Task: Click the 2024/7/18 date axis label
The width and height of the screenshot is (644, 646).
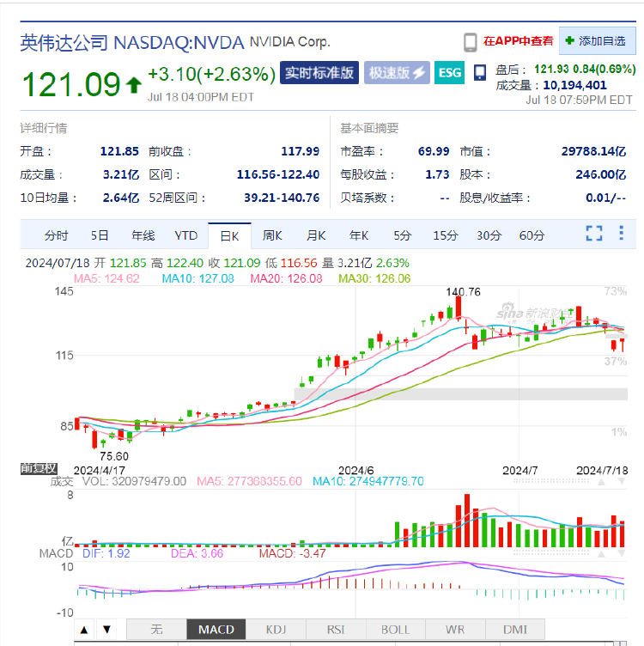Action: point(602,470)
